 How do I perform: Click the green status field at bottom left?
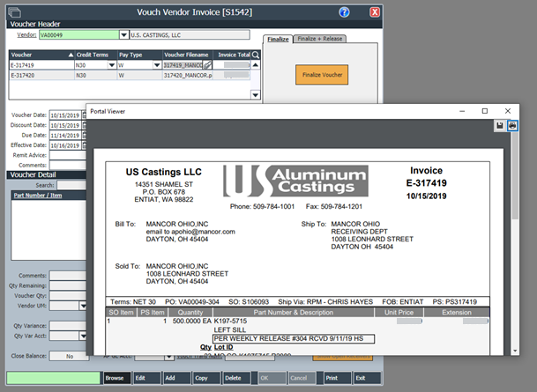[x=54, y=378]
